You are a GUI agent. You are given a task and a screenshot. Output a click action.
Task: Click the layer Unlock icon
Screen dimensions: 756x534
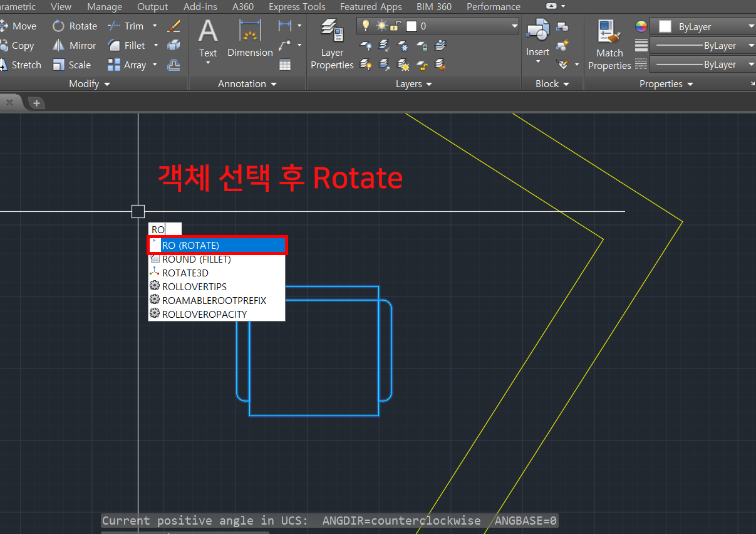click(422, 64)
